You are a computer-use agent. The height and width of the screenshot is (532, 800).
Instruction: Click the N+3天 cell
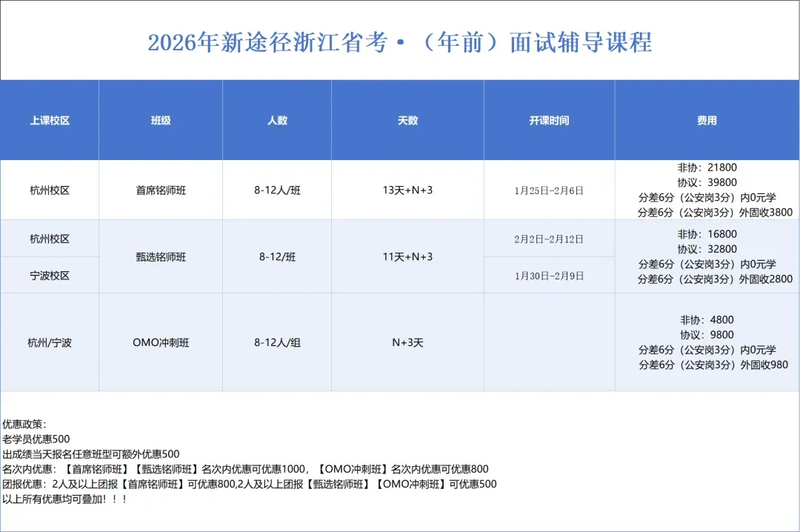[x=407, y=342]
